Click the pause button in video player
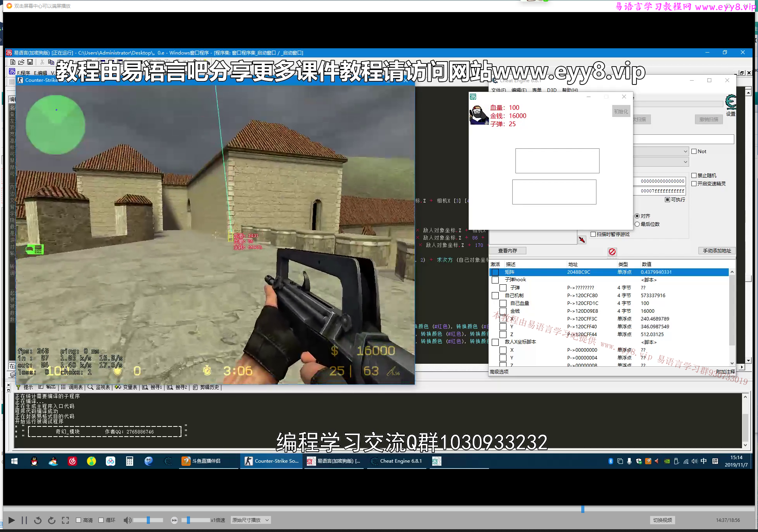This screenshot has height=532, width=758. point(24,520)
